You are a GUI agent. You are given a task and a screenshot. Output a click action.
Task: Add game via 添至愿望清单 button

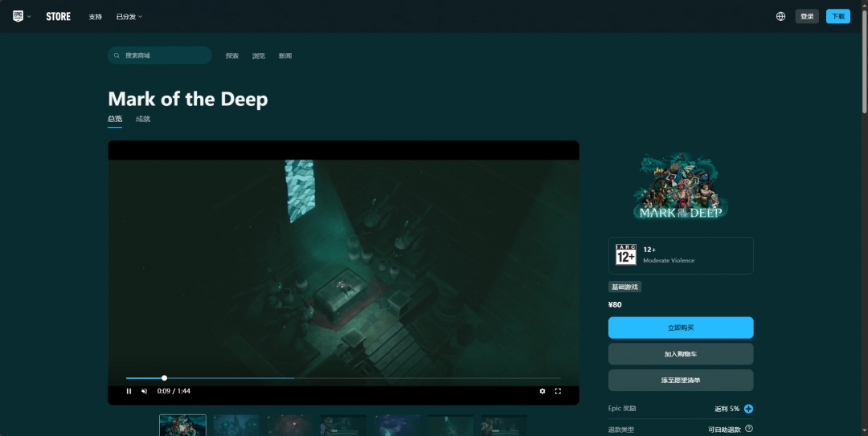(x=681, y=380)
